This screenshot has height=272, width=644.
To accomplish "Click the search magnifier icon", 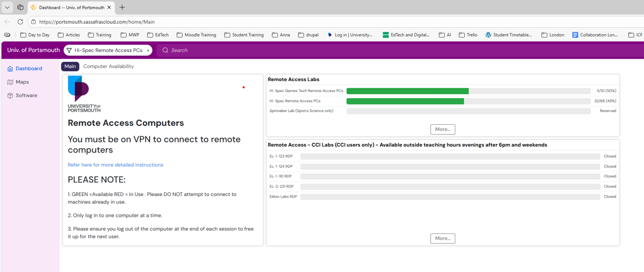I will [165, 50].
